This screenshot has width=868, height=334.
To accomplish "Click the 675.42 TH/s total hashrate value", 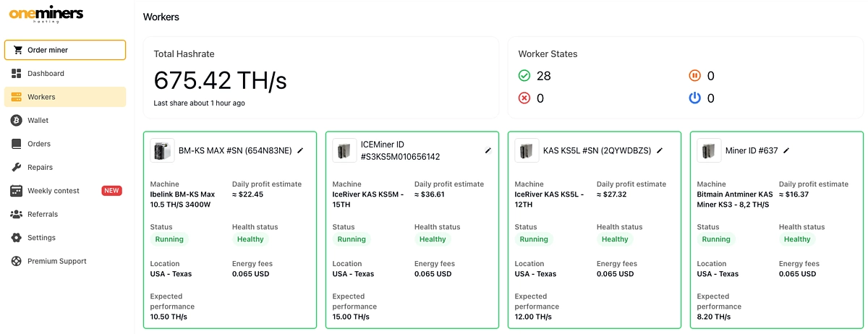I will [x=221, y=80].
